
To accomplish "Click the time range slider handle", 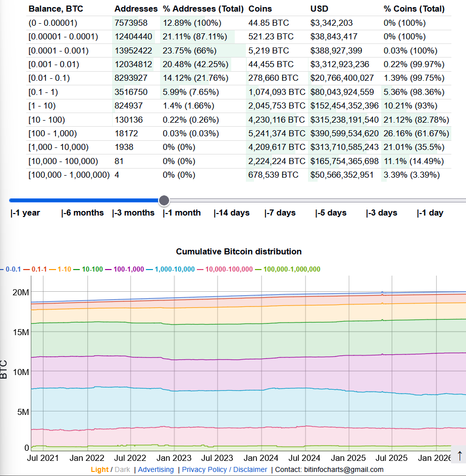I will tap(164, 200).
